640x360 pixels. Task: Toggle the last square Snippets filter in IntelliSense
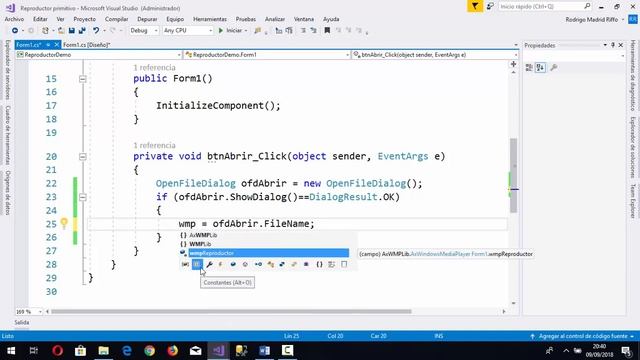344,264
